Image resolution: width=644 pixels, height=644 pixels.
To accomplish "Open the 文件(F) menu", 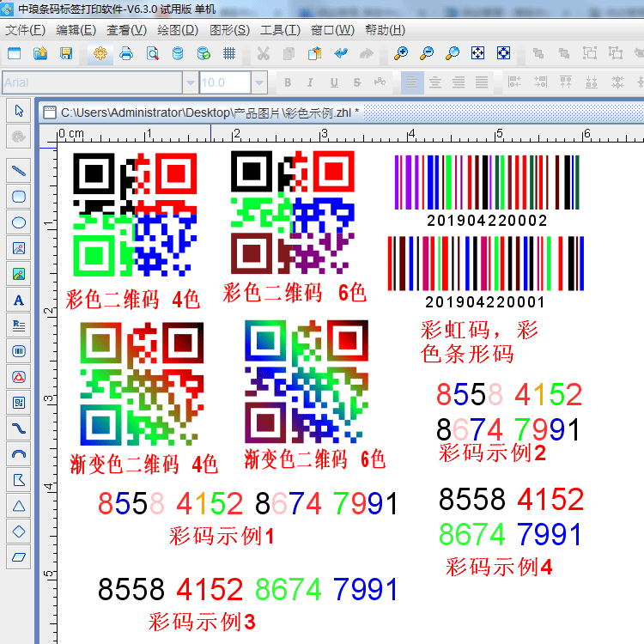I will pyautogui.click(x=25, y=30).
